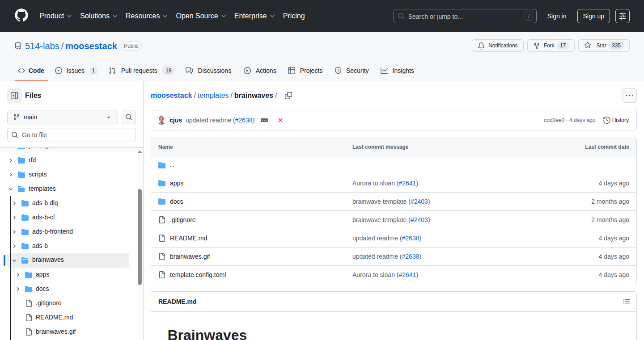The image size is (644, 340).
Task: Switch to the Insights tab
Action: pos(397,71)
